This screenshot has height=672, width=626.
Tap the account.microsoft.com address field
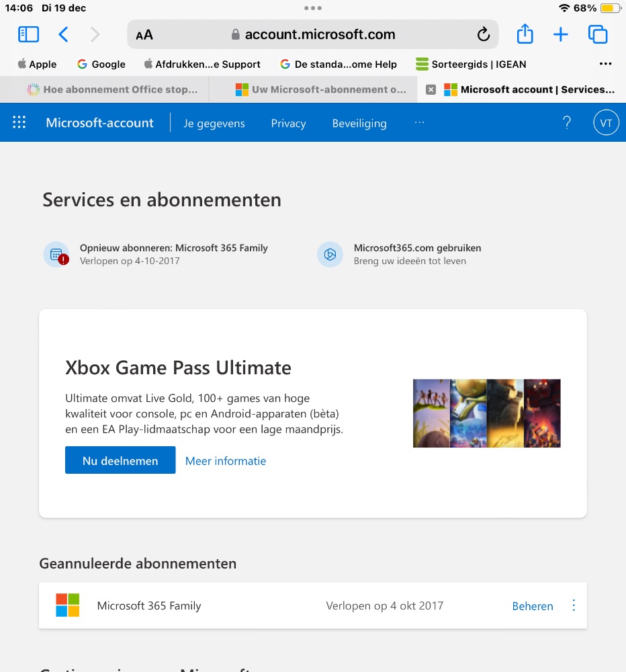coord(312,34)
